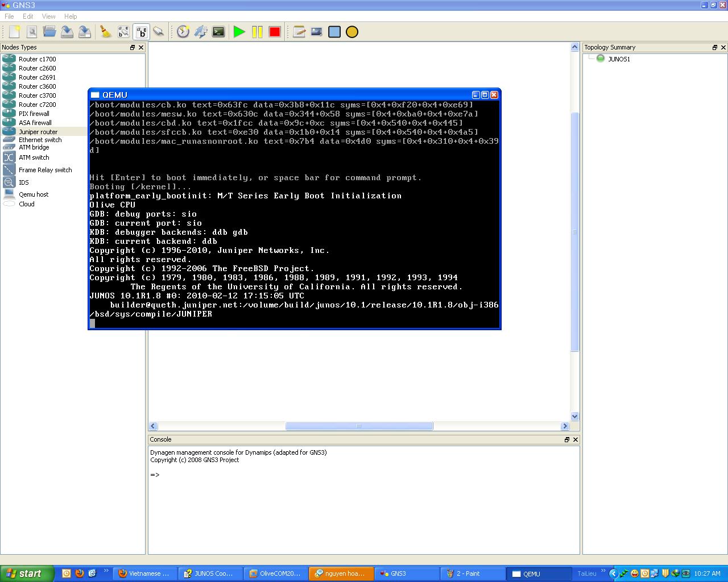
Task: Switch to JUNOS Coo... taskbar window
Action: pos(210,574)
